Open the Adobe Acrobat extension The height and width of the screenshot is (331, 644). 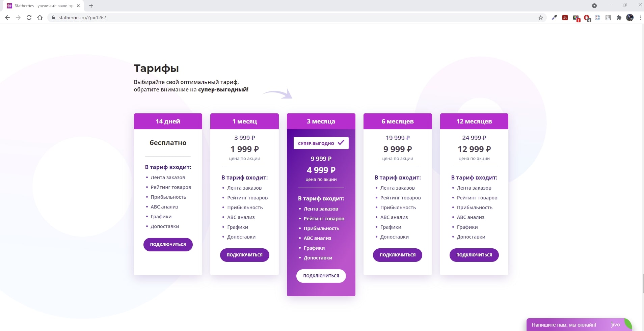point(565,18)
